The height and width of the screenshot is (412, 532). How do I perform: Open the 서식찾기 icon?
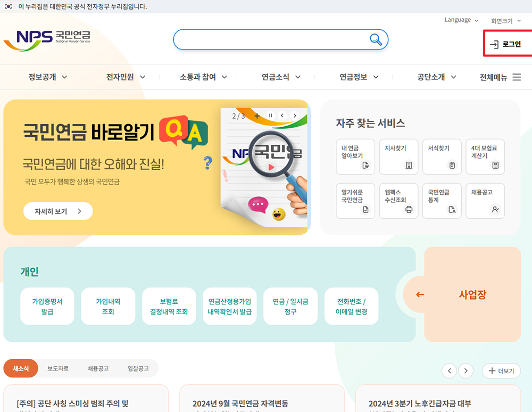(442, 156)
